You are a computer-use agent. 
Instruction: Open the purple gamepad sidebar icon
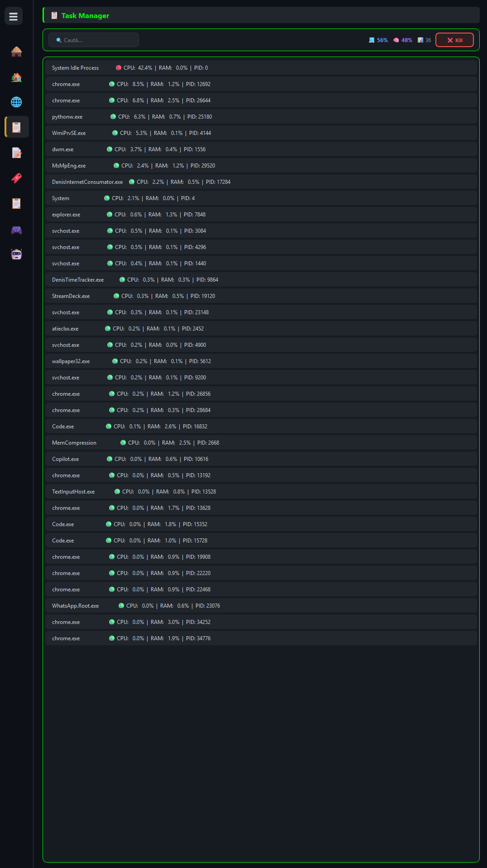16,230
